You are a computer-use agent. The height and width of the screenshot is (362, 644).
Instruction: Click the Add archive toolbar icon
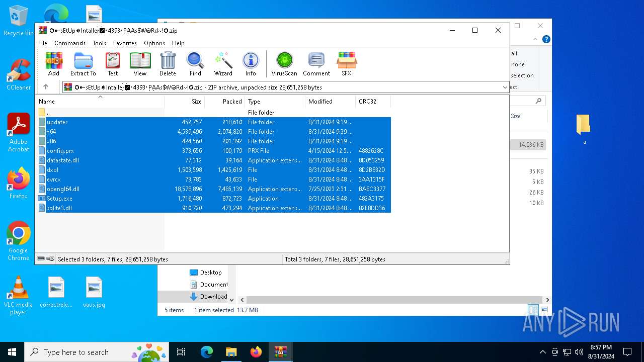(x=54, y=64)
